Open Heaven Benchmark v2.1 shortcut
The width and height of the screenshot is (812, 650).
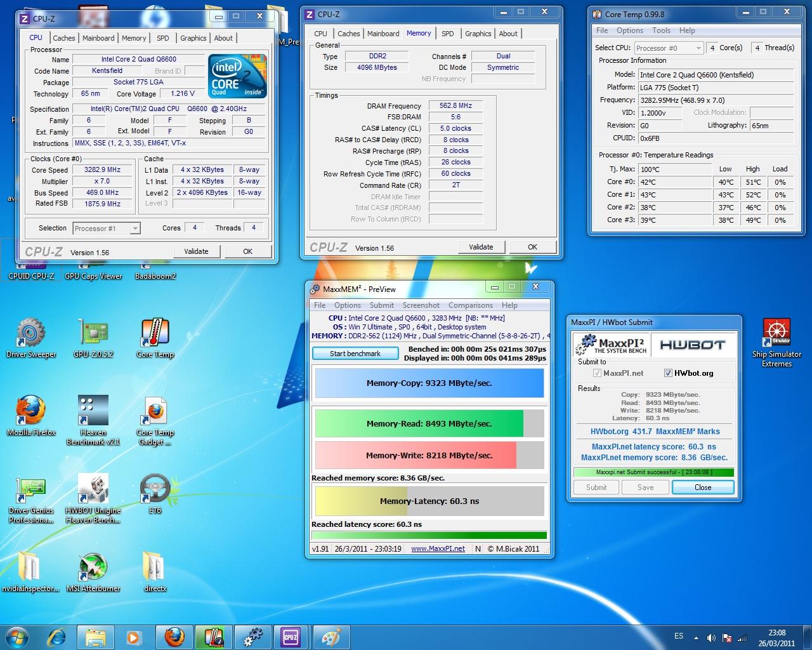pos(93,420)
